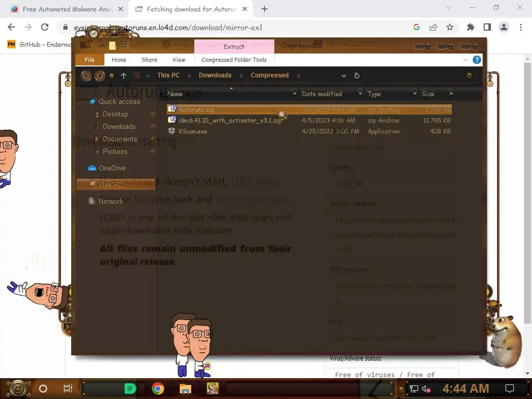Open the File ribbon tab
This screenshot has height=399, width=532.
[89, 60]
